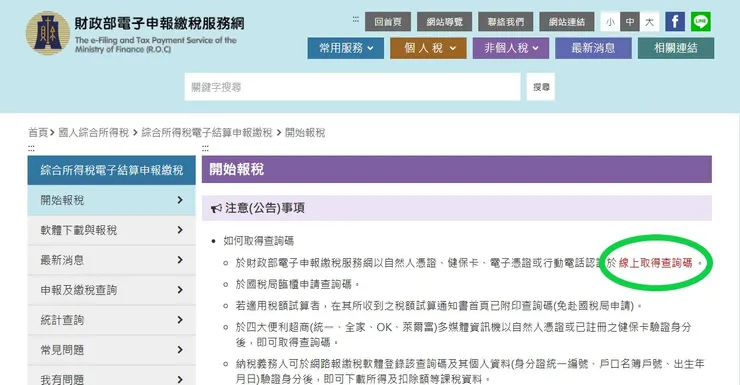Open the 網站連結 button
The width and height of the screenshot is (740, 385).
[x=567, y=22]
